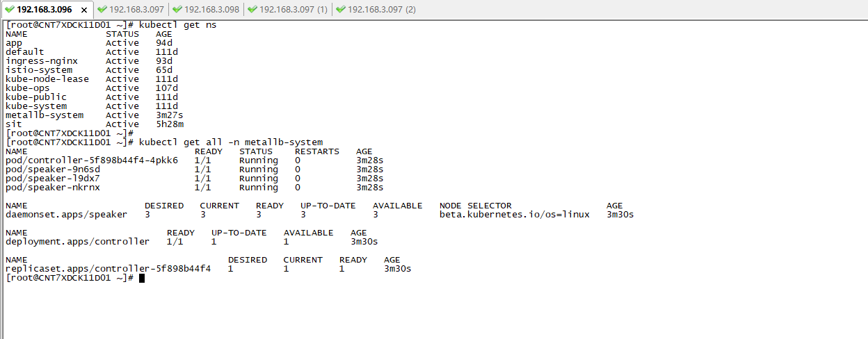Click the '3m27s' age value

[x=170, y=115]
